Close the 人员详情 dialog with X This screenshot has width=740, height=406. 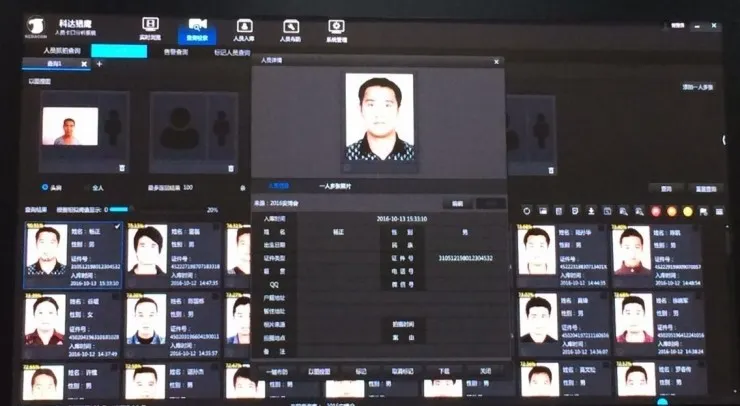496,62
